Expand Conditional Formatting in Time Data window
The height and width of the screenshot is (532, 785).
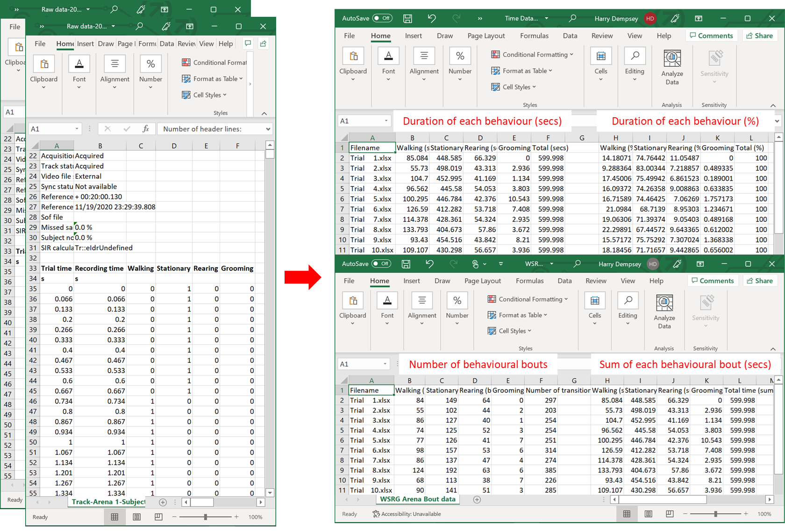(532, 54)
